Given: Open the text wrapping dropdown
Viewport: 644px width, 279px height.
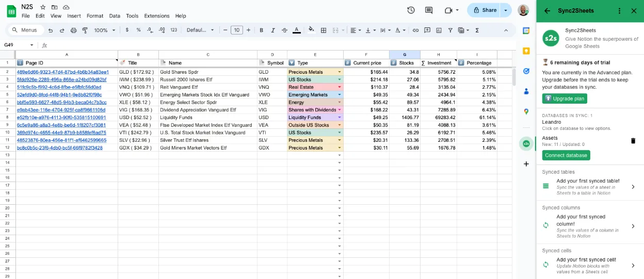Looking at the screenshot, I should point(385,30).
